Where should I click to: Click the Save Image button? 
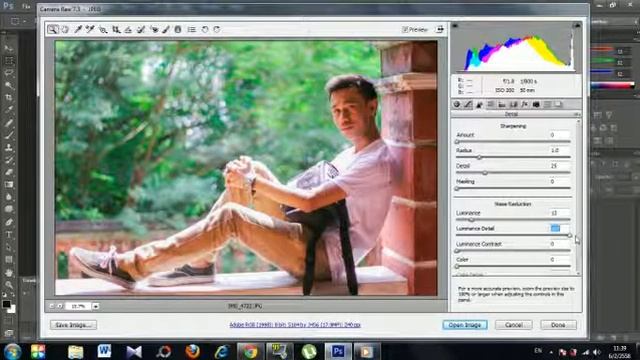[73, 325]
